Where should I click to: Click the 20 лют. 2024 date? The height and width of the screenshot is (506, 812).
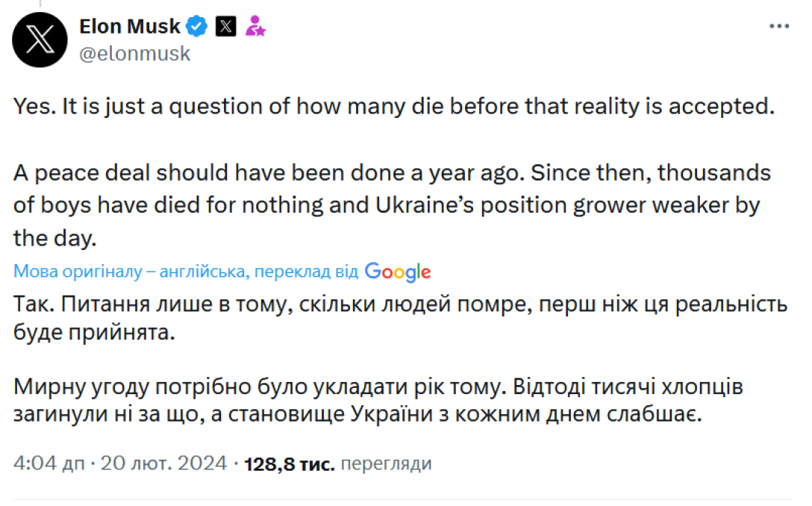click(164, 463)
